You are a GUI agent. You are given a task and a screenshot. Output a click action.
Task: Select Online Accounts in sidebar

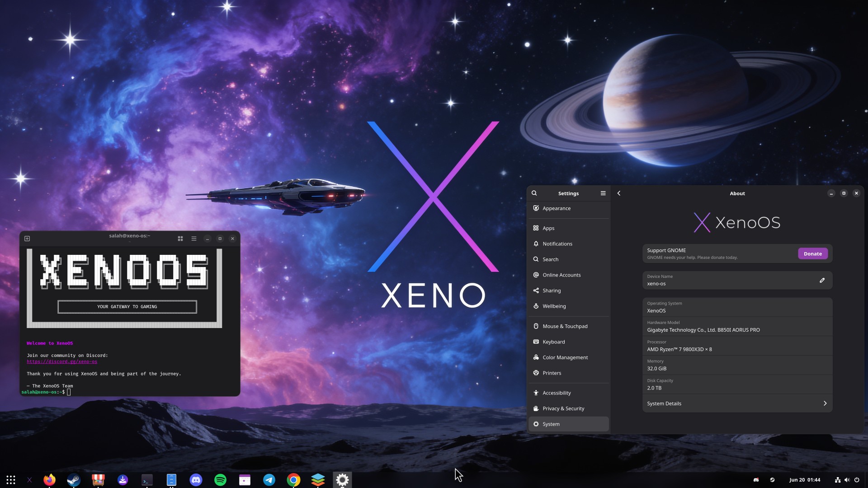569,275
